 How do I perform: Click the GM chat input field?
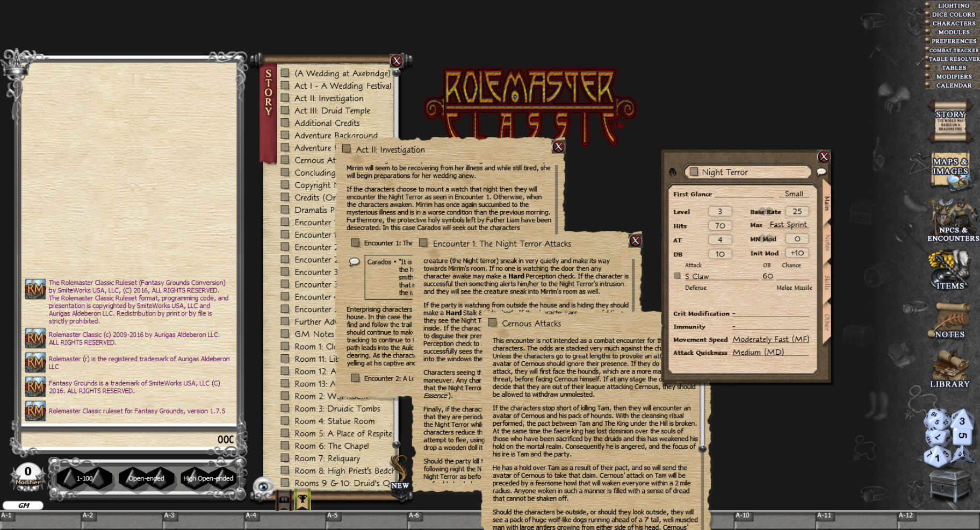pyautogui.click(x=23, y=505)
